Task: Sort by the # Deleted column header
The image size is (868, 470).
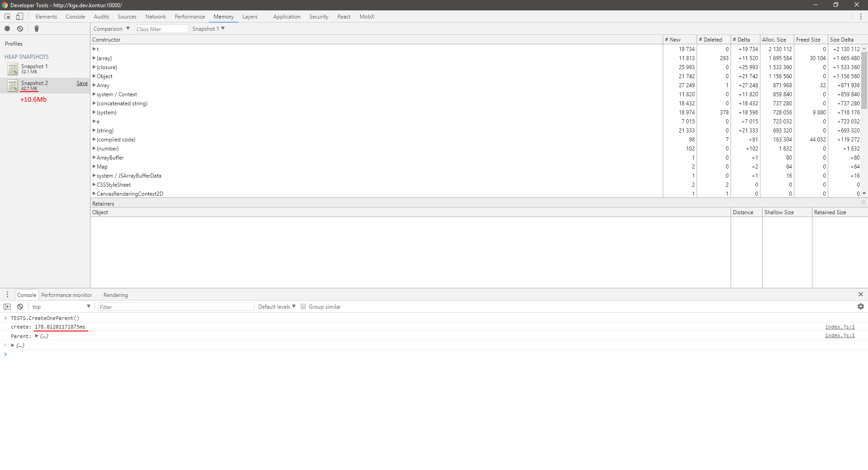Action: [x=713, y=39]
